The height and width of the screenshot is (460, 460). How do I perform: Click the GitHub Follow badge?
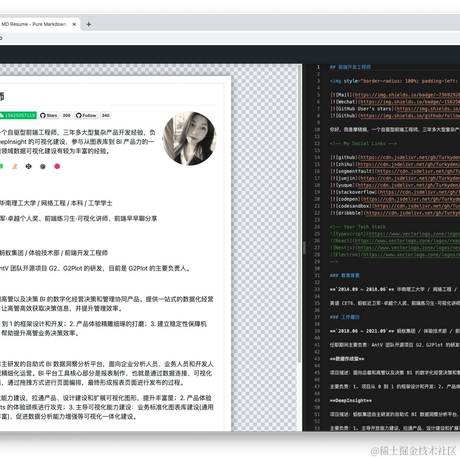86,115
